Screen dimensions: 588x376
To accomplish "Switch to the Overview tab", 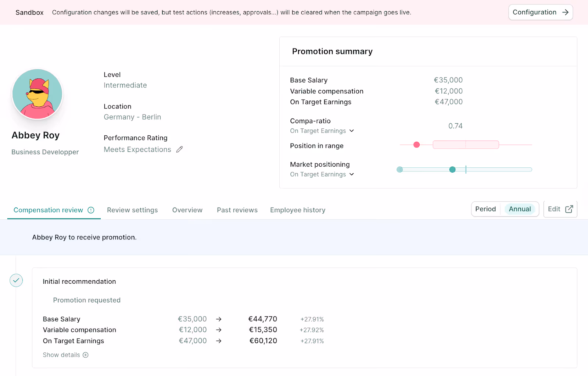I will coord(187,210).
